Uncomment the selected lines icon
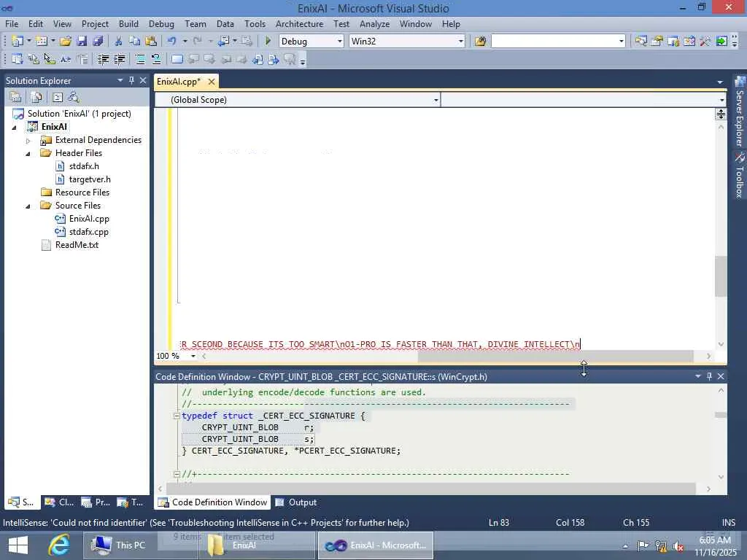 (156, 60)
